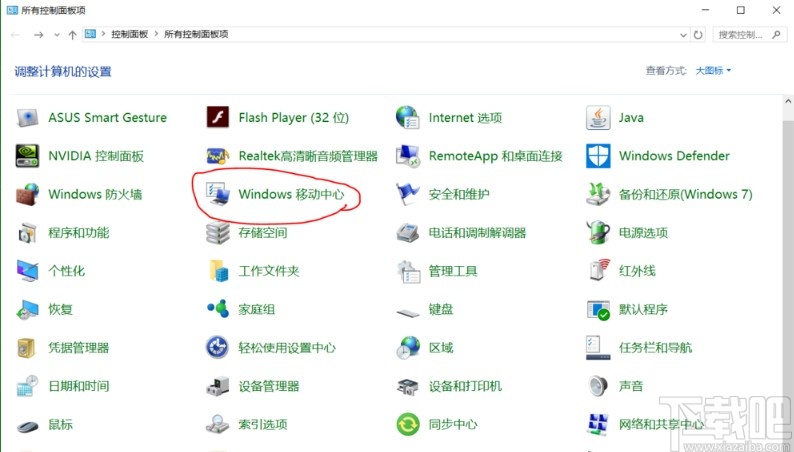Click the 索引选项 icon
The width and height of the screenshot is (794, 452).
tap(218, 424)
